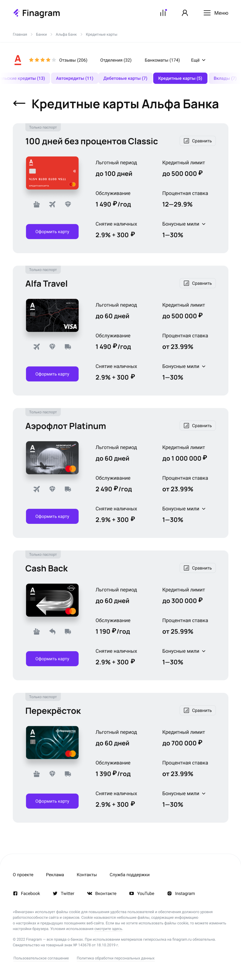Click the star rating next to Отзывы
Screen dimensions: 241x980
(x=42, y=60)
